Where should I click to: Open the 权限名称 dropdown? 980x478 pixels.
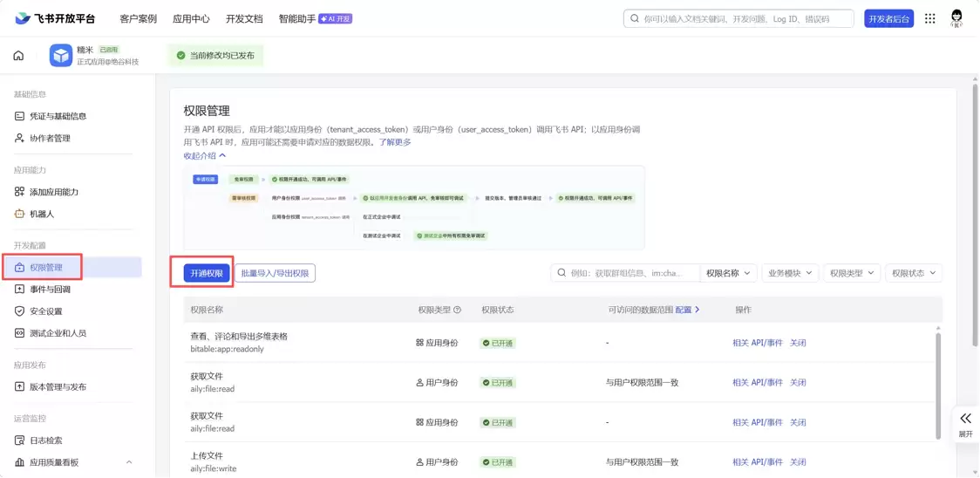click(728, 273)
